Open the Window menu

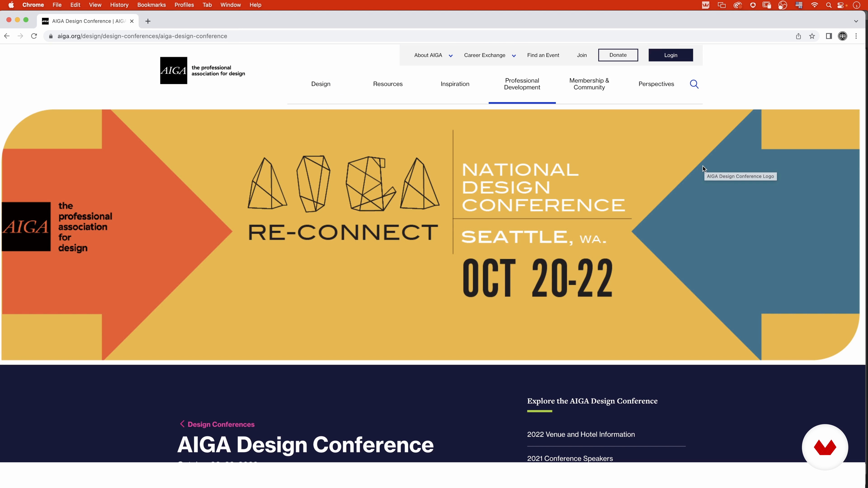click(231, 5)
